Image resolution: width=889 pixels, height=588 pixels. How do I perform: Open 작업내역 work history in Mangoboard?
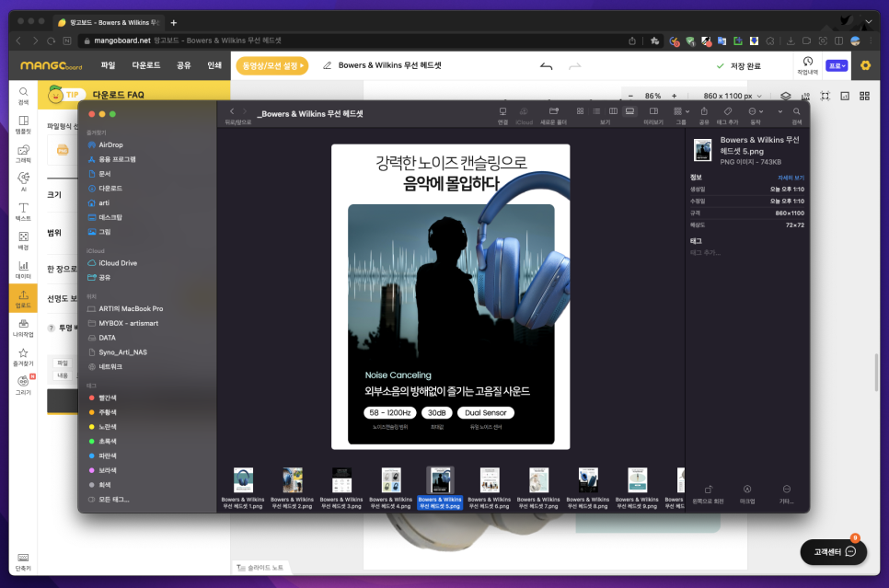pos(807,65)
